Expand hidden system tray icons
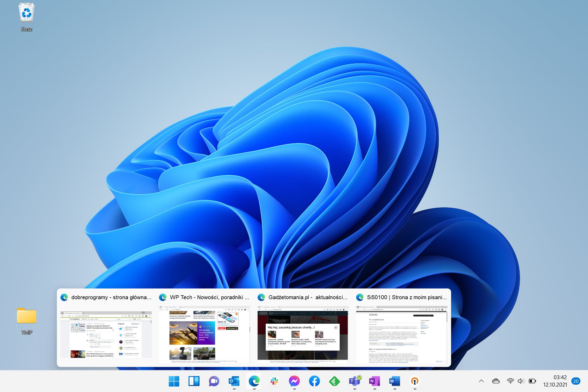This screenshot has height=392, width=588. (x=482, y=381)
